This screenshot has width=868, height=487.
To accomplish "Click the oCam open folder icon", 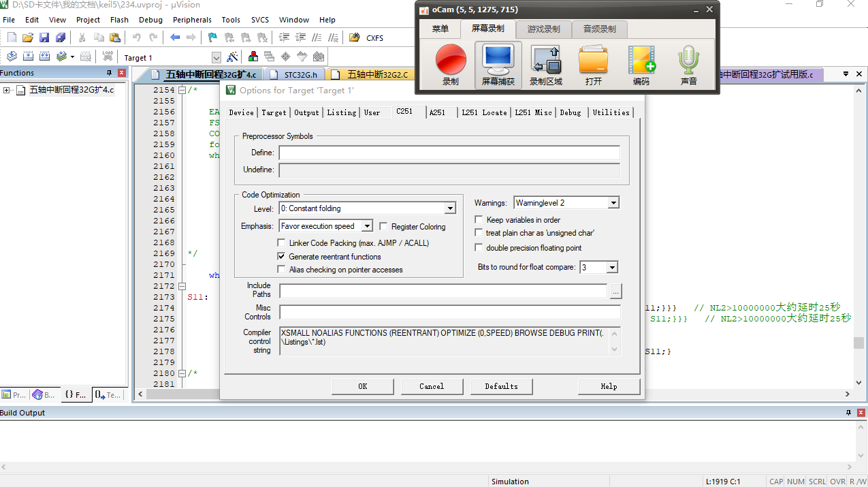I will [593, 65].
